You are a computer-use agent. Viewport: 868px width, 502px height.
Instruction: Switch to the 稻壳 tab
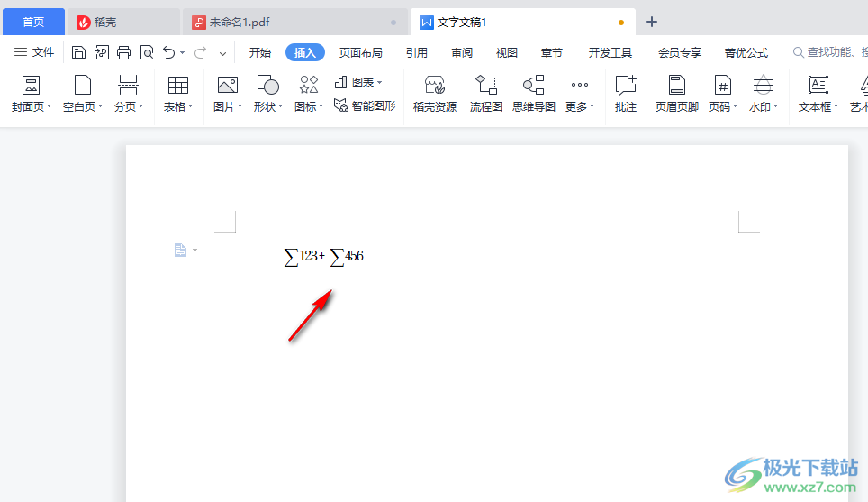click(x=122, y=23)
